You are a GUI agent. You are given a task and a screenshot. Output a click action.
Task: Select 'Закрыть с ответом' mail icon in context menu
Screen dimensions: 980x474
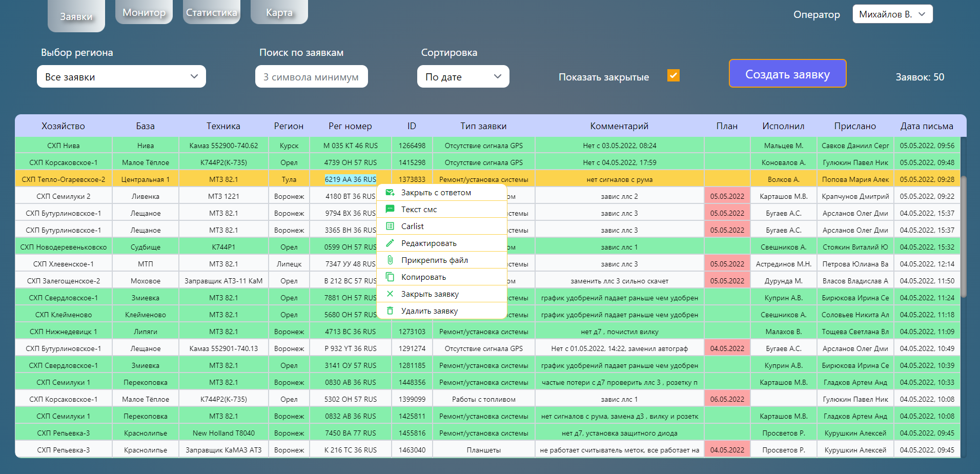click(x=390, y=192)
